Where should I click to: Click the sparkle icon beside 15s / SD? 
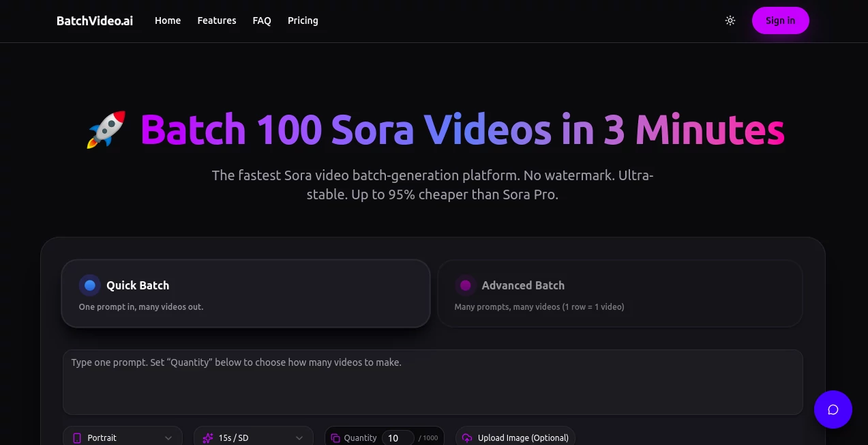point(207,437)
